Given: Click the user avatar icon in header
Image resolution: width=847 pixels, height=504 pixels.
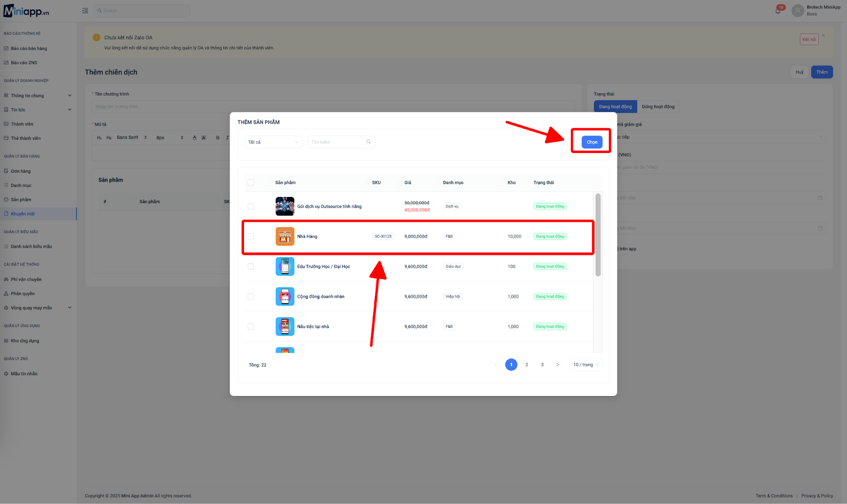Looking at the screenshot, I should coord(798,11).
